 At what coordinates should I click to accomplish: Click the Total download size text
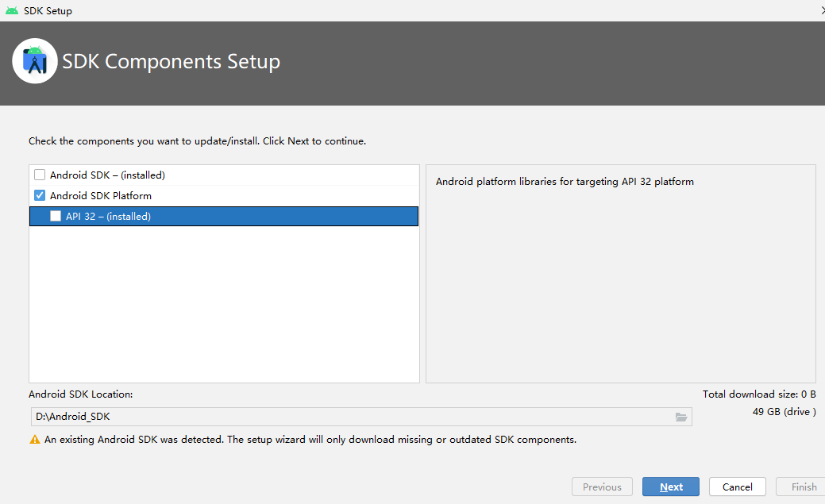point(759,394)
